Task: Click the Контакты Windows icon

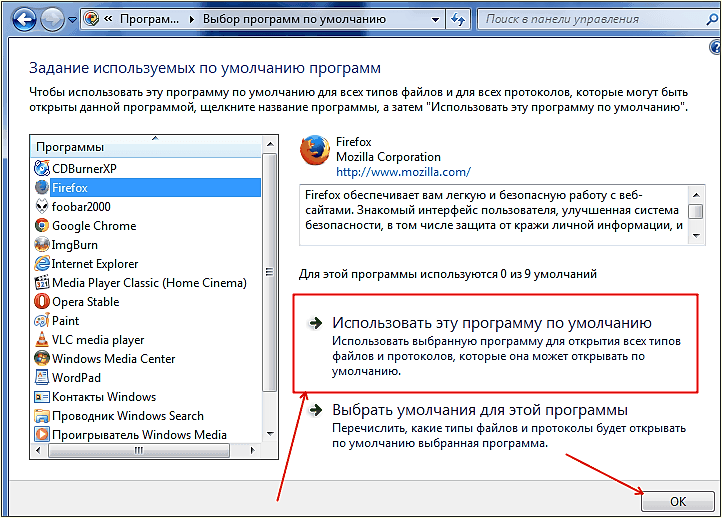Action: [42, 396]
